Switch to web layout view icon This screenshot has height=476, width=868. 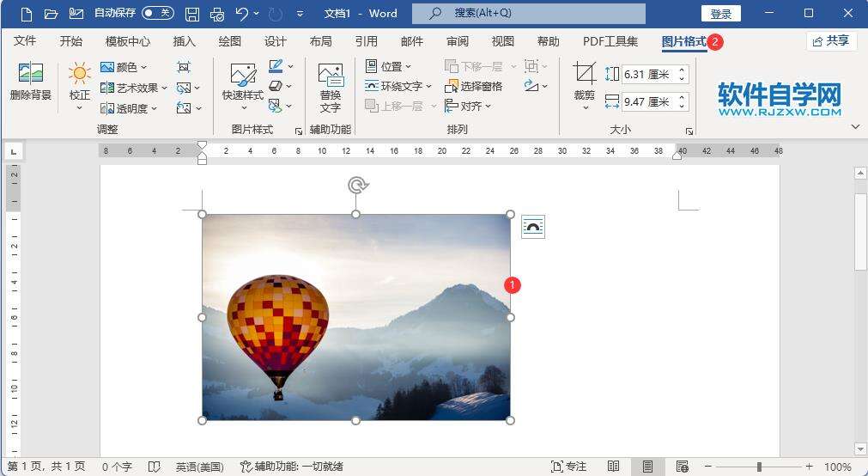pyautogui.click(x=683, y=467)
